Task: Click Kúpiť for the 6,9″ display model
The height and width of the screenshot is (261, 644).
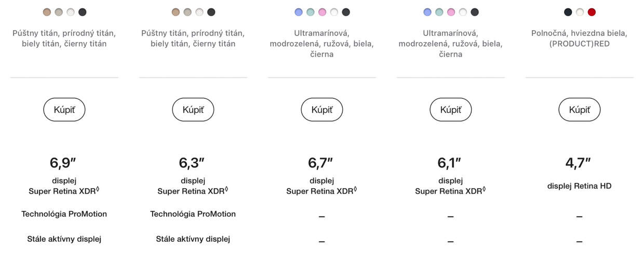Action: (x=64, y=110)
